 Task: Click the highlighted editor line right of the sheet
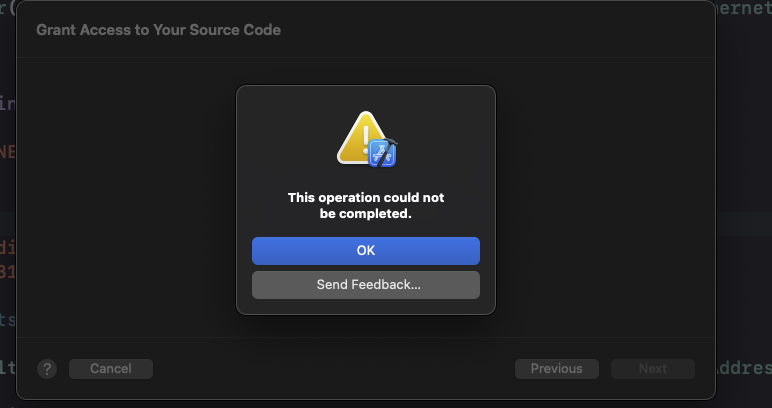tap(745, 223)
